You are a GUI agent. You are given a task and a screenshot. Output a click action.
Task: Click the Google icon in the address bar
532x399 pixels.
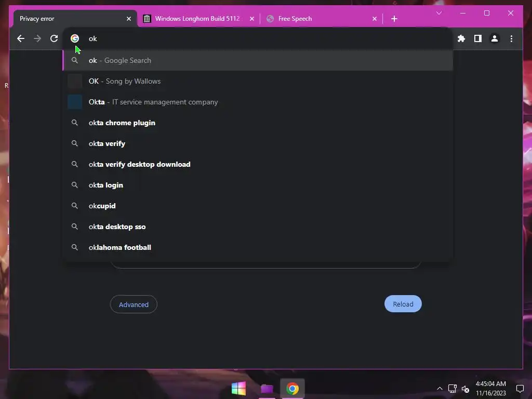pos(75,38)
